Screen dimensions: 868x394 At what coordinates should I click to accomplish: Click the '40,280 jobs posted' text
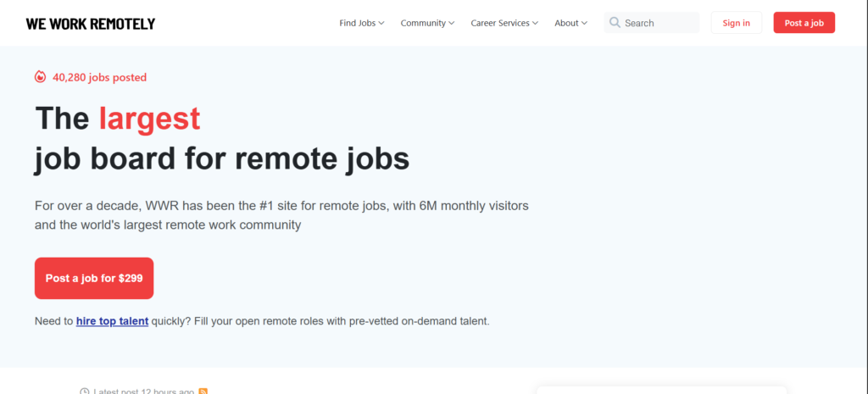point(100,77)
